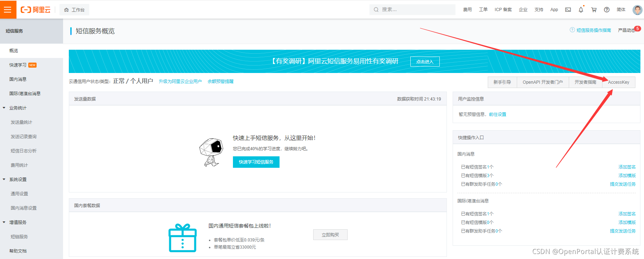
Task: Collapse the 系统设置 sidebar group
Action: [x=4, y=179]
